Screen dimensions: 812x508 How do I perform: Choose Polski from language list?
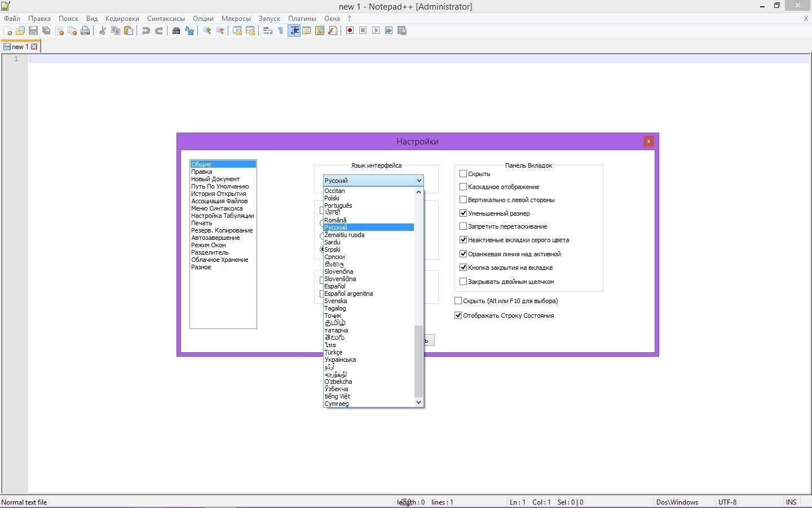369,198
